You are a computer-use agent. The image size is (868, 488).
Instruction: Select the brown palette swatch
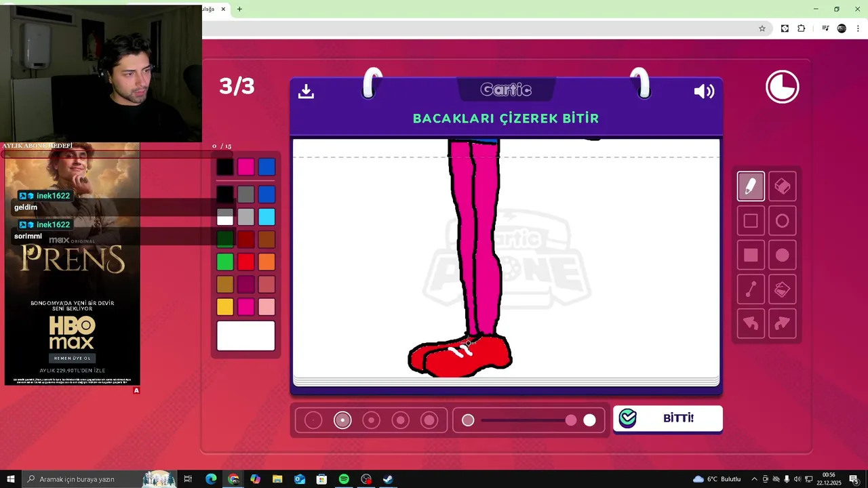(x=267, y=239)
